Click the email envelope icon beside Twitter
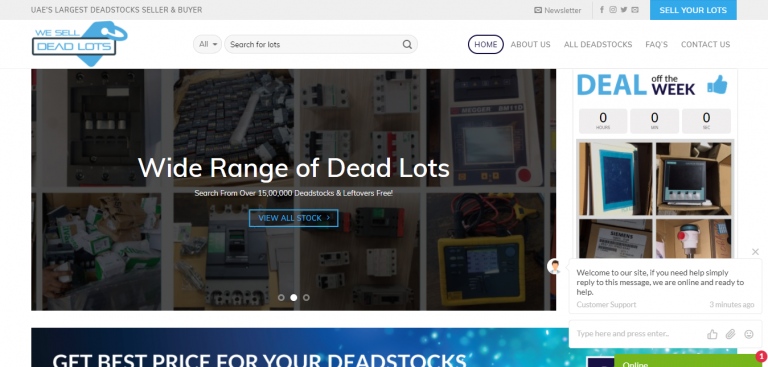The width and height of the screenshot is (768, 367). [x=635, y=10]
